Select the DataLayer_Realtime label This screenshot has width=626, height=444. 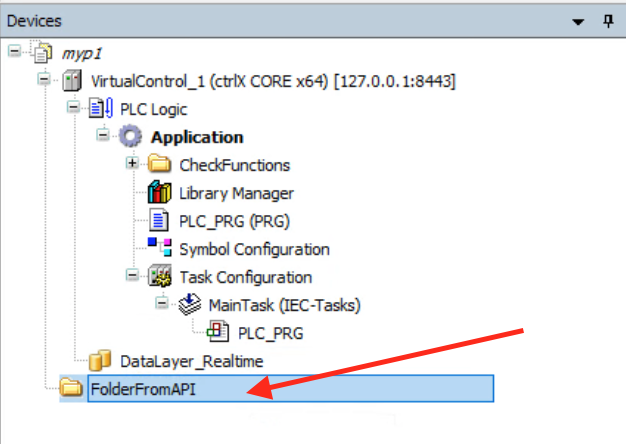click(192, 362)
